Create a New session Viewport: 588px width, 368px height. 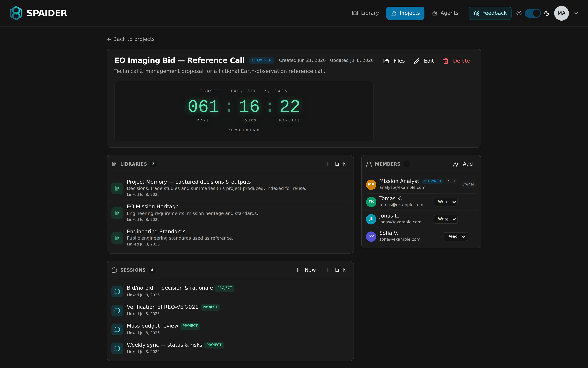tap(305, 270)
